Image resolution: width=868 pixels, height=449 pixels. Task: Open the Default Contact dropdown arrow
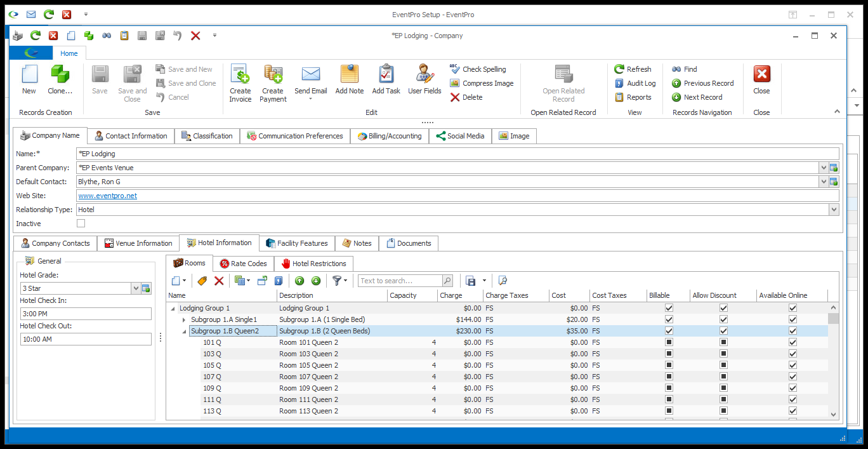tap(824, 182)
